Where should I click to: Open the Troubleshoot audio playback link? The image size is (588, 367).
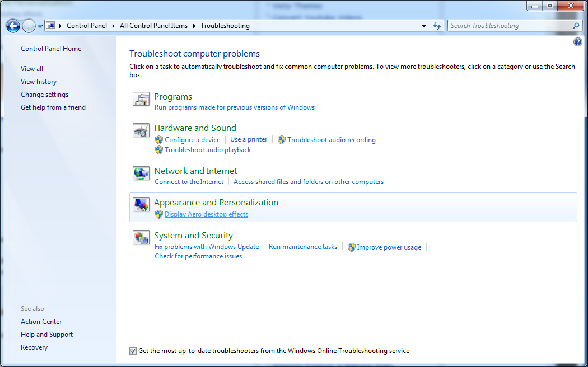pos(208,150)
